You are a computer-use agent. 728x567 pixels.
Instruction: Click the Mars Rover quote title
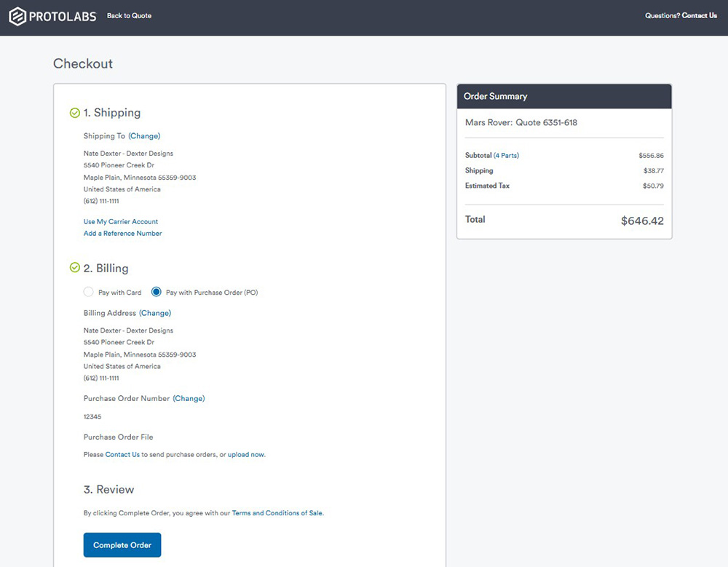[521, 123]
